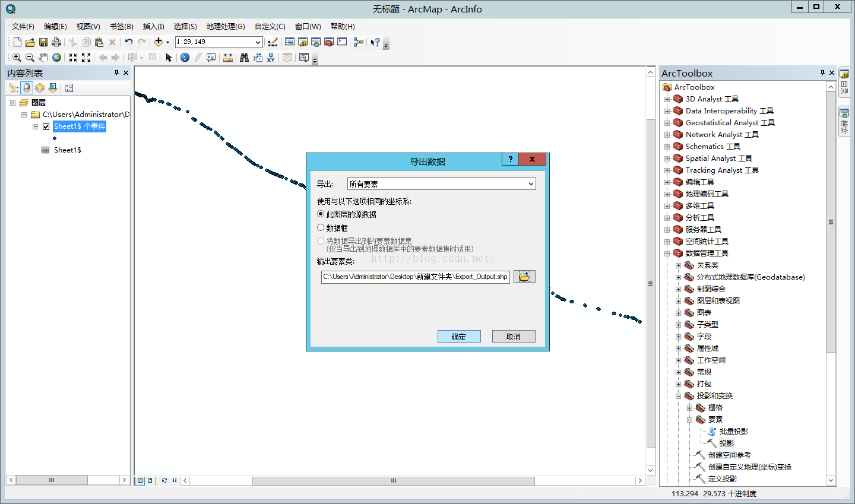Expand the 栅格 toolset
The height and width of the screenshot is (504, 855).
pyautogui.click(x=689, y=408)
